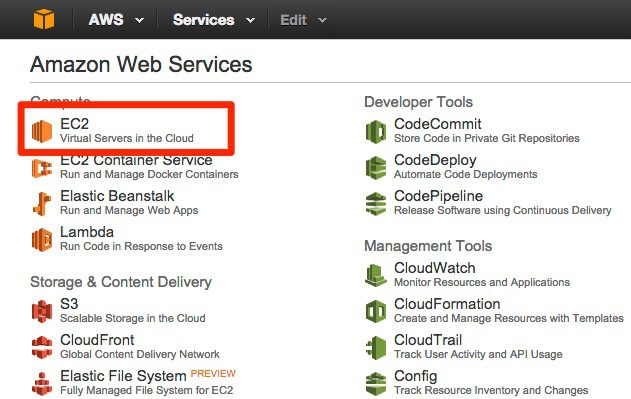Click the CloudWatch icon
This screenshot has width=631, height=399.
pos(376,275)
